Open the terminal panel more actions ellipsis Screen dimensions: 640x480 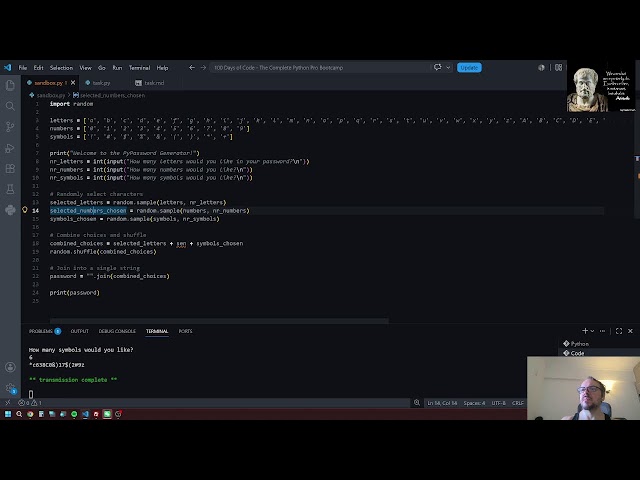(x=602, y=331)
